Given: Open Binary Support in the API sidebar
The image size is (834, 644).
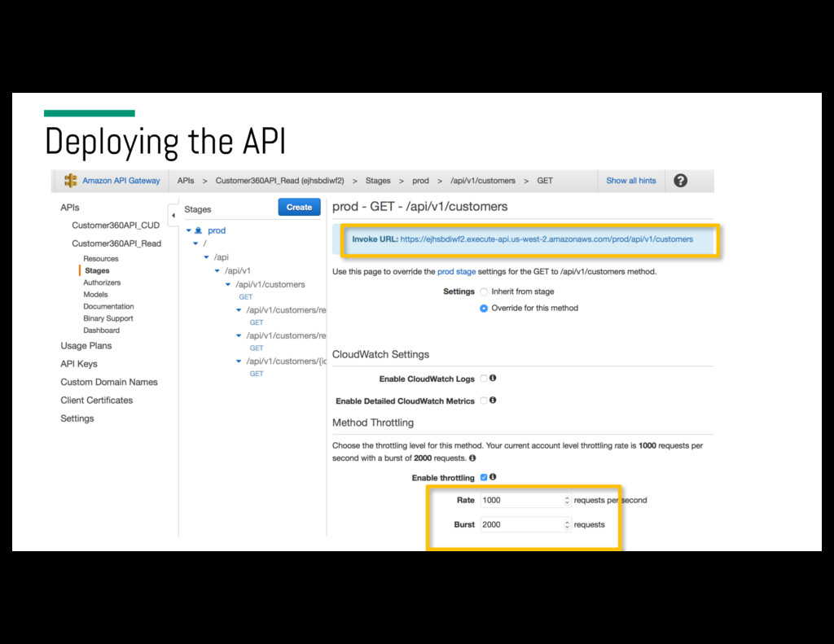Looking at the screenshot, I should (108, 318).
